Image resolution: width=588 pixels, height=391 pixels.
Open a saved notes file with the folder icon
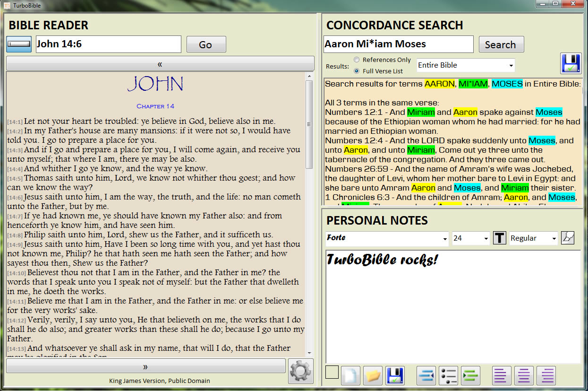[373, 376]
